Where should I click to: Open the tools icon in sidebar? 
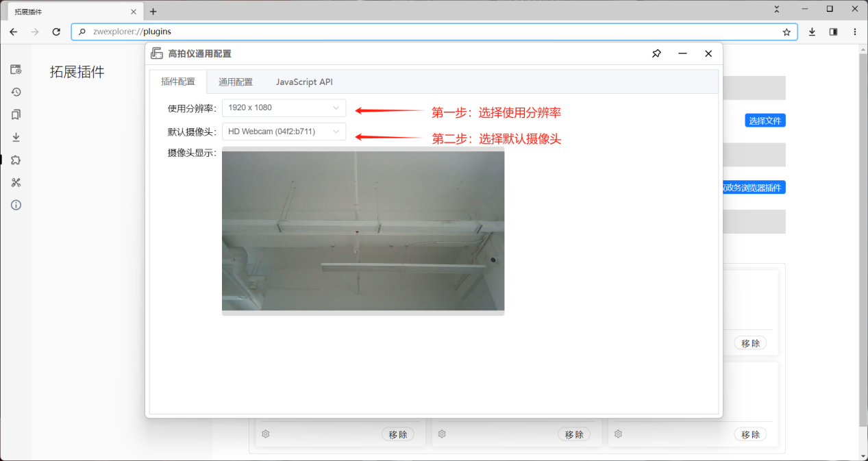tap(16, 182)
